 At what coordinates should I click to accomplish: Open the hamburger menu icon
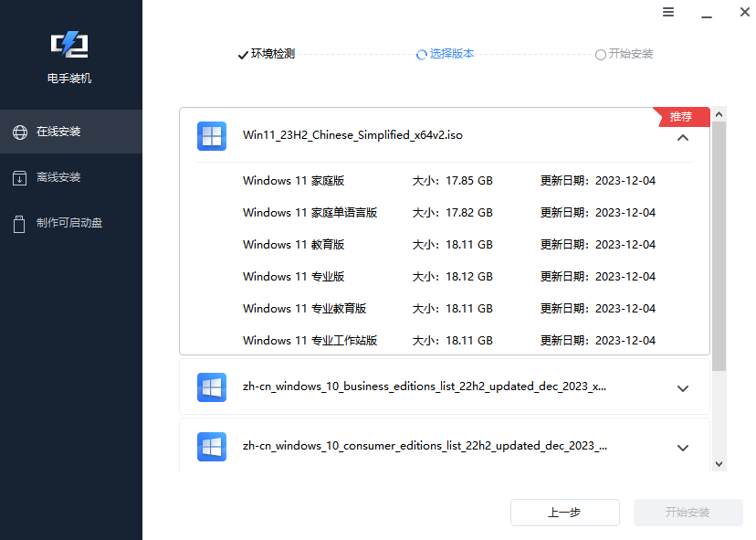point(668,12)
